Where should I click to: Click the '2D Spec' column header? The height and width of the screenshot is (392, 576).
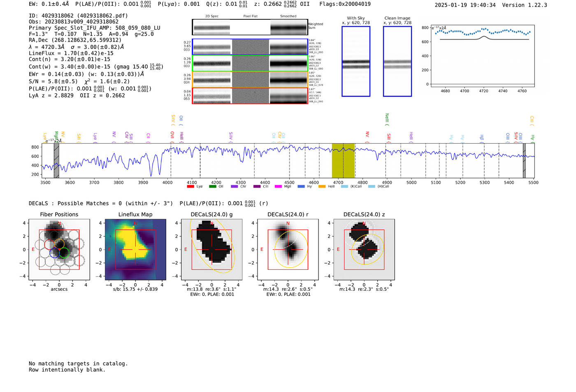click(212, 16)
